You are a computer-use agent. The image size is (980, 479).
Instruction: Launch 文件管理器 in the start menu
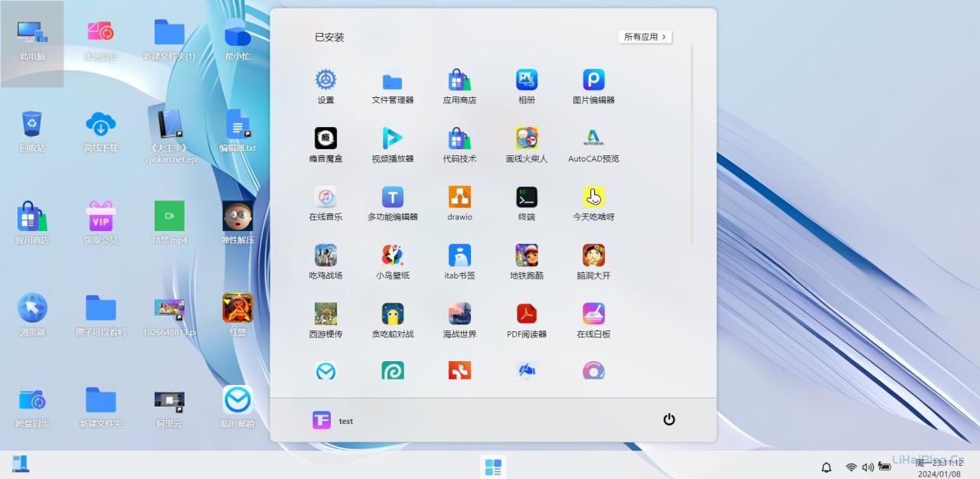[x=392, y=86]
